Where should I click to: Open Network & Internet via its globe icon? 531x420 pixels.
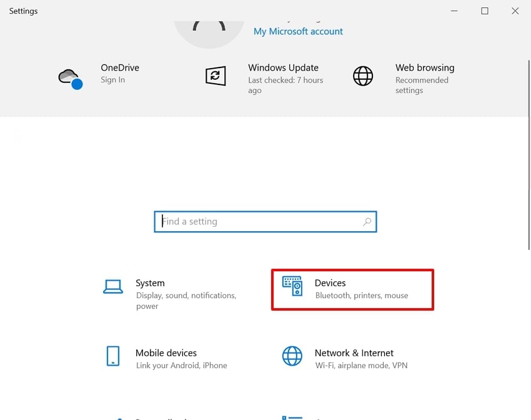[x=291, y=356]
